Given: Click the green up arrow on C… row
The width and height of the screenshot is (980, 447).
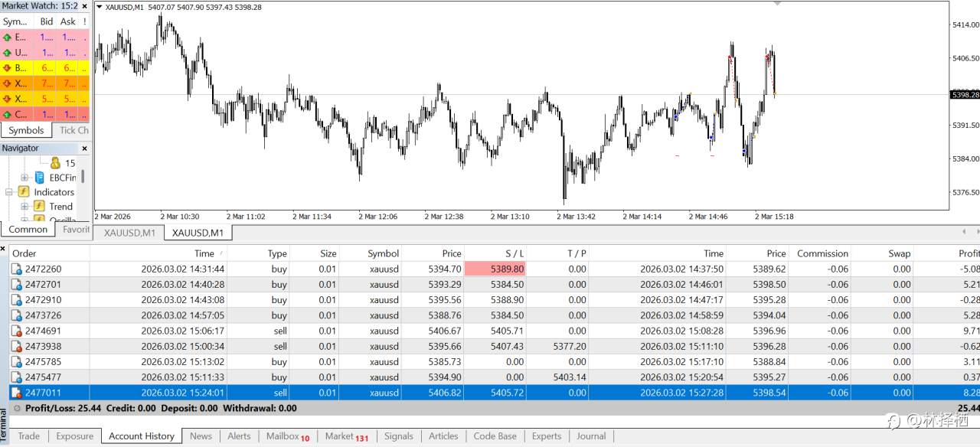Looking at the screenshot, I should pos(7,115).
